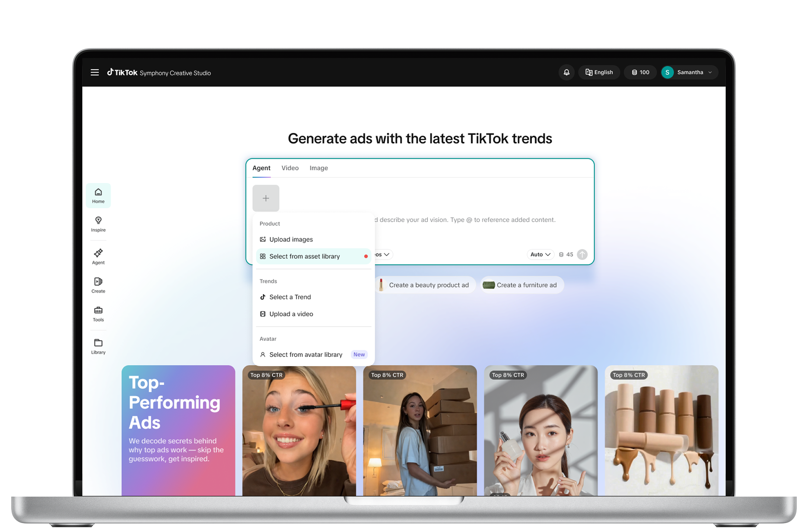Choose Select from asset library

click(314, 256)
